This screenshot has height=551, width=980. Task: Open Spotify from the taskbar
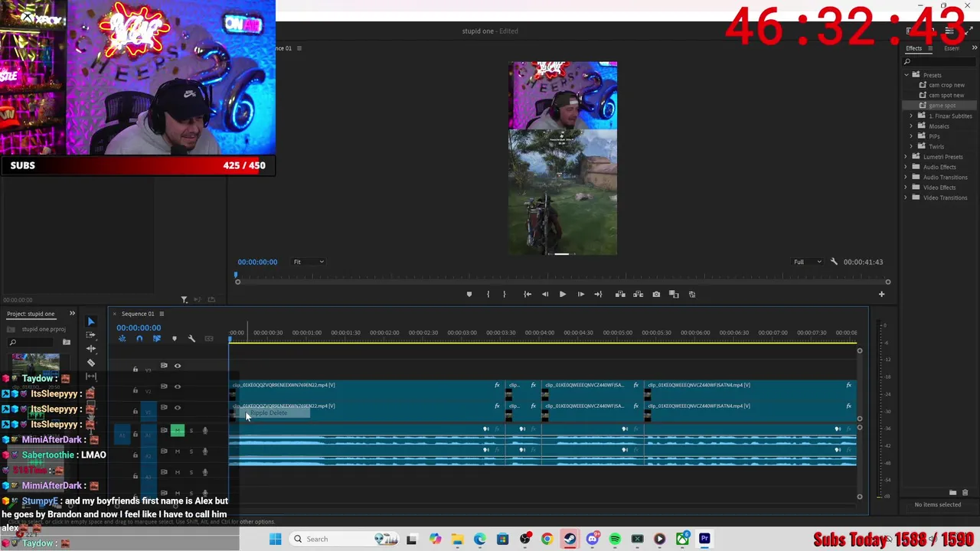click(x=615, y=539)
